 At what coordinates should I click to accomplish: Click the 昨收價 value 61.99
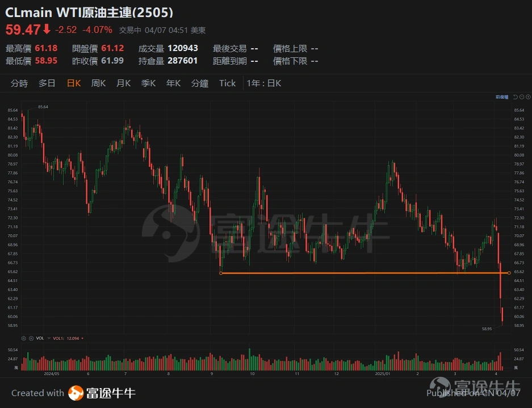[x=112, y=61]
